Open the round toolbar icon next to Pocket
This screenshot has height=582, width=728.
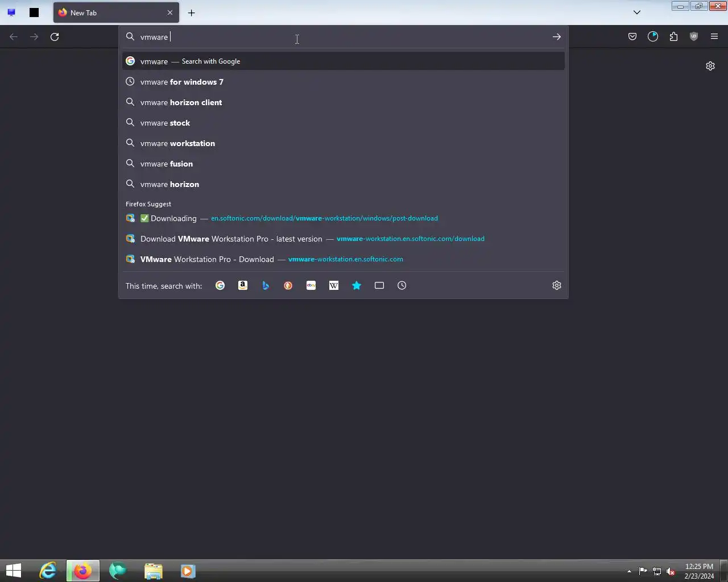(653, 37)
